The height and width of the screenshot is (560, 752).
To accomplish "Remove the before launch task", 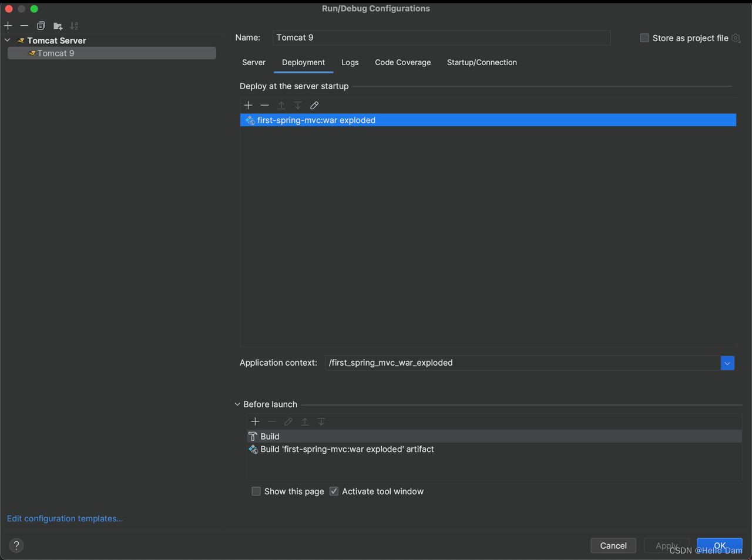I will [x=271, y=421].
